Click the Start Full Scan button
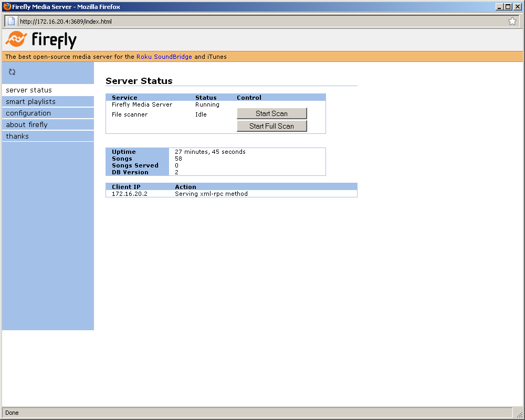Viewport: 525px width, 420px height. coord(271,126)
